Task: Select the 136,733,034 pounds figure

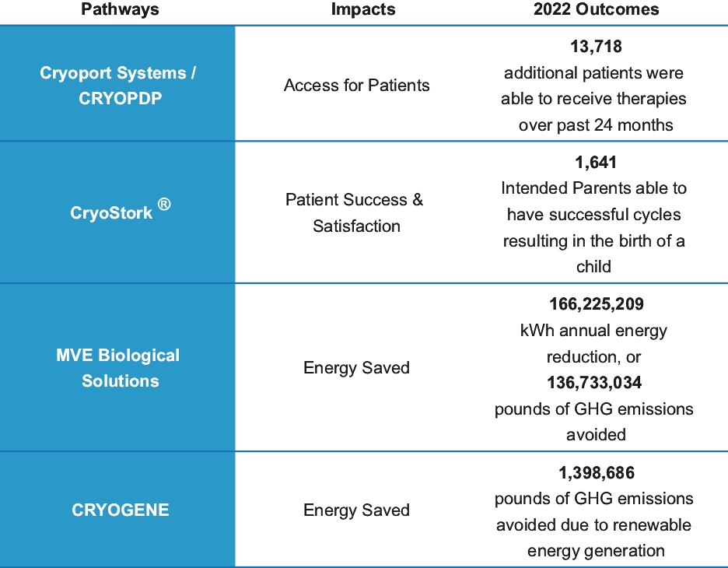Action: tap(596, 382)
